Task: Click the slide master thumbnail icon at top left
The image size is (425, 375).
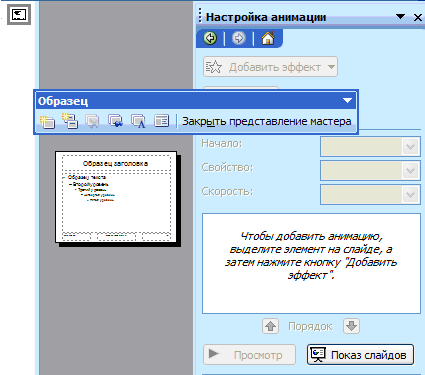Action: pyautogui.click(x=19, y=15)
